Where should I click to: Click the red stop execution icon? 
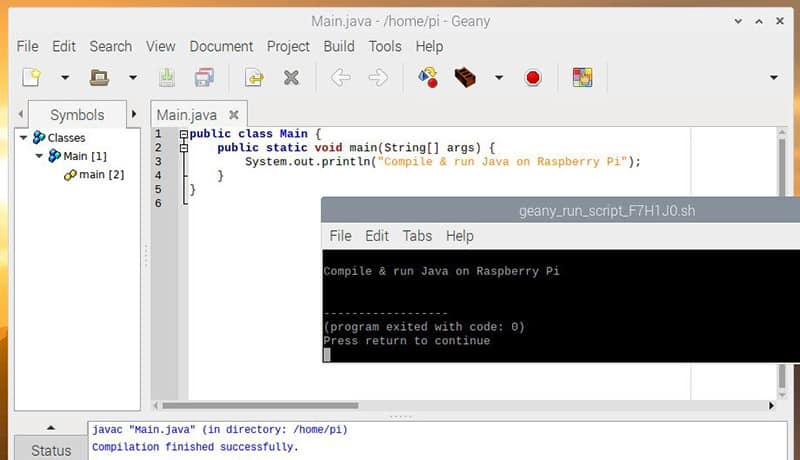[532, 77]
